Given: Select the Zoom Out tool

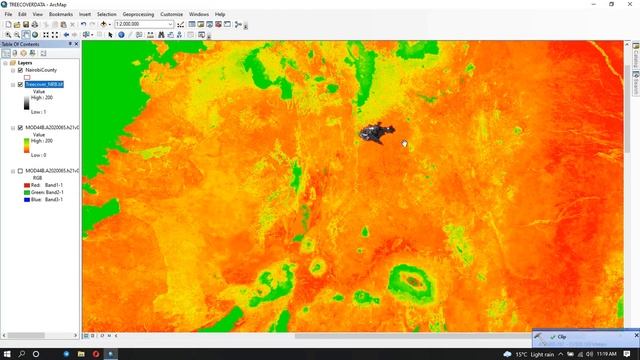Looking at the screenshot, I should tap(17, 35).
